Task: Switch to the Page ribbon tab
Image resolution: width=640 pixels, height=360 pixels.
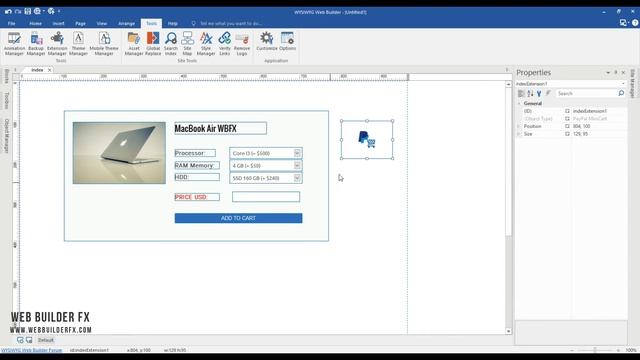Action: coord(80,24)
